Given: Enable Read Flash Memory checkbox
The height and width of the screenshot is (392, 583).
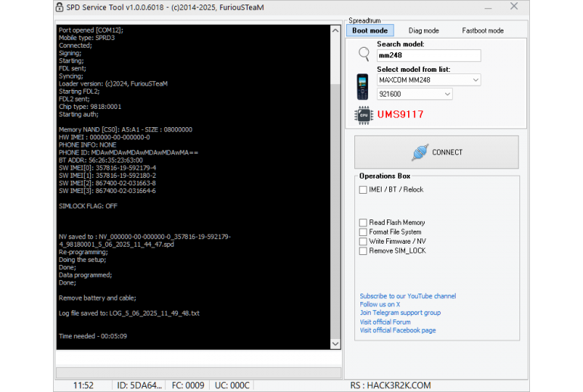Looking at the screenshot, I should click(363, 222).
